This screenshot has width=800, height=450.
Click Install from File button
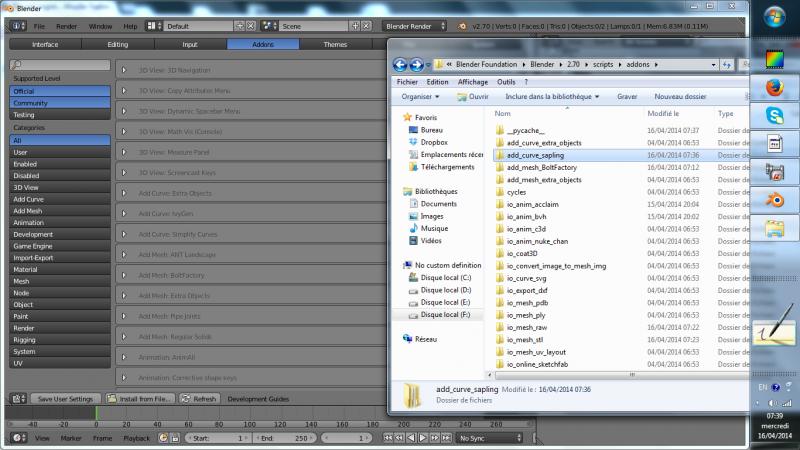[x=139, y=399]
